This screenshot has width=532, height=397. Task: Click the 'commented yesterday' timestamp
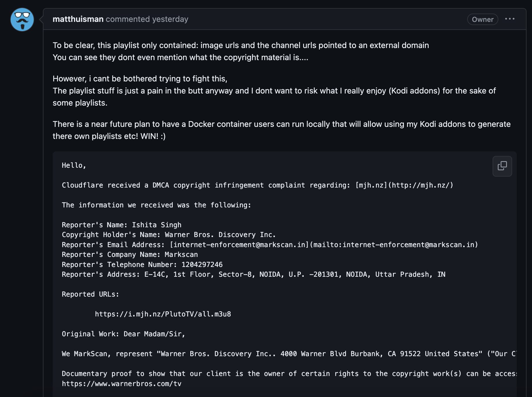(147, 19)
